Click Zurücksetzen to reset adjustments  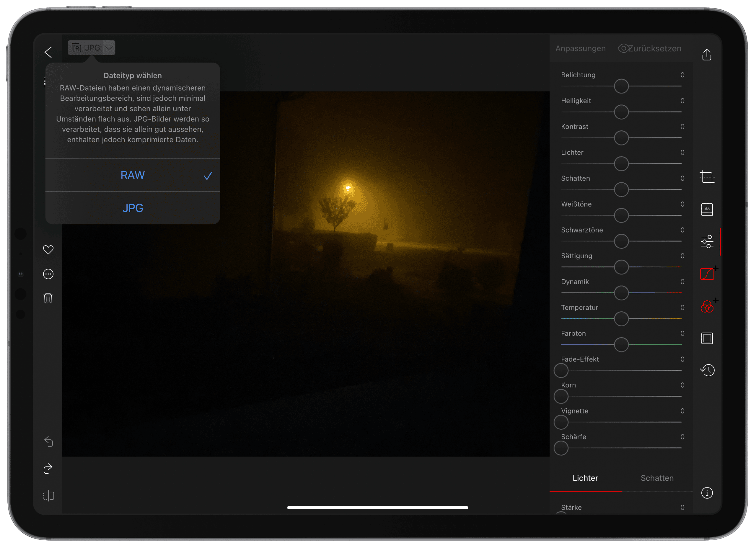coord(654,49)
